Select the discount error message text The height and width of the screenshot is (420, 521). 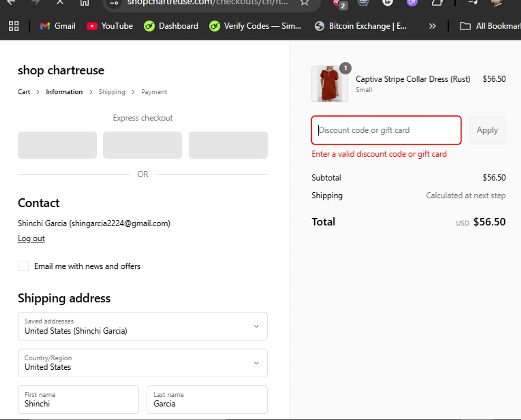tap(379, 154)
